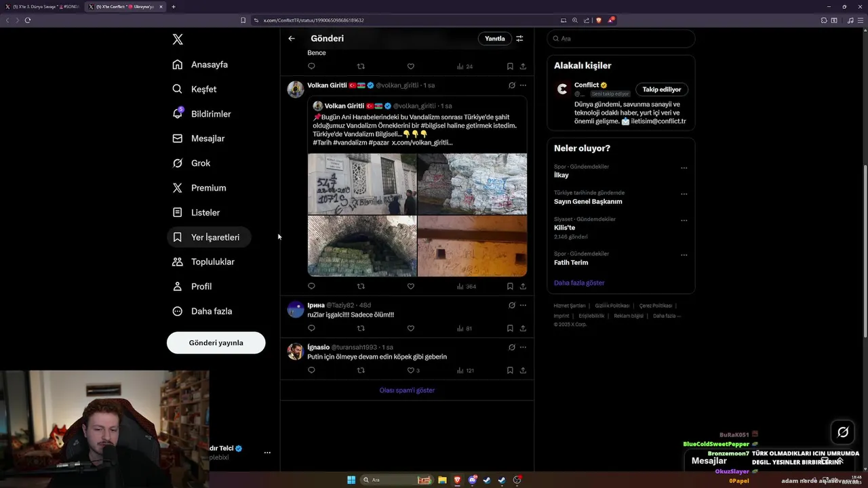Open Mesajlar from the sidebar
Screen dimensions: 868x488
point(198,138)
